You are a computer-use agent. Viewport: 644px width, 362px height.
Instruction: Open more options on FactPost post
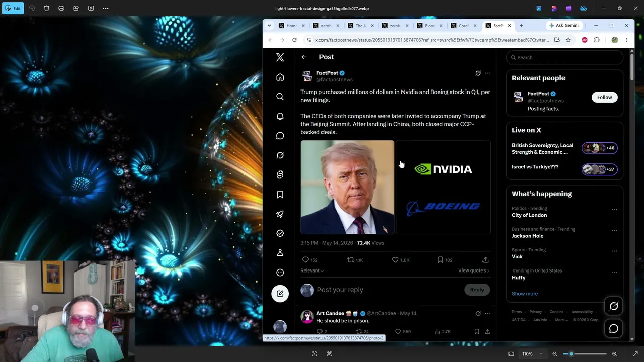point(487,73)
